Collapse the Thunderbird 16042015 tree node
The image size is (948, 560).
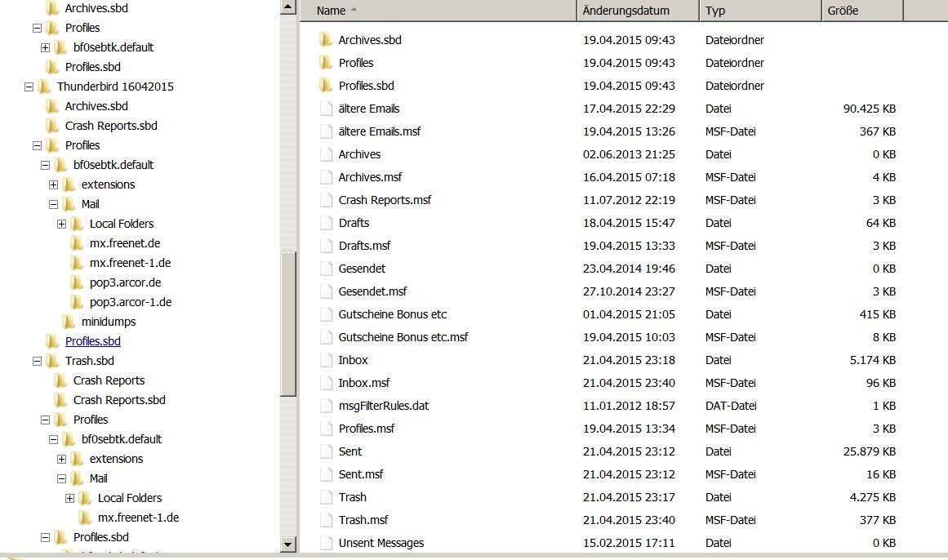pos(29,87)
